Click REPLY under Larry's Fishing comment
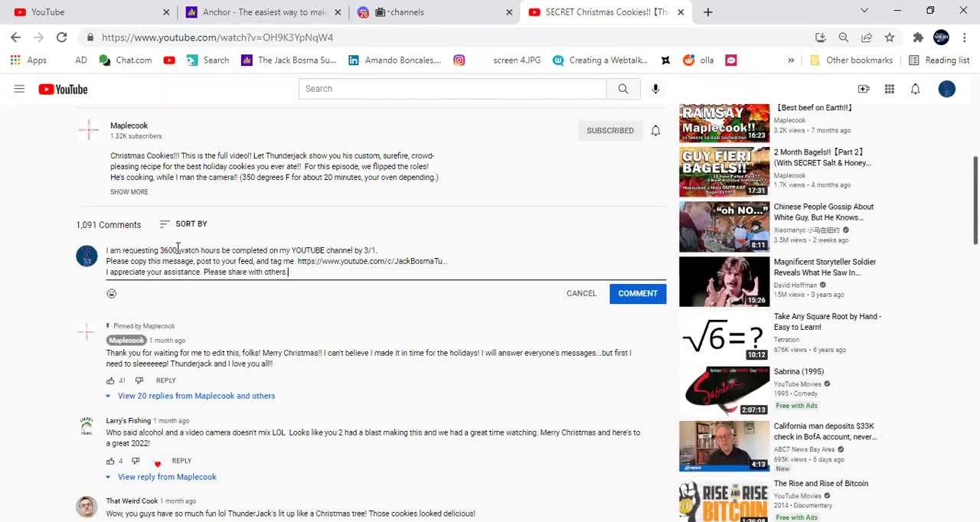 click(x=181, y=461)
